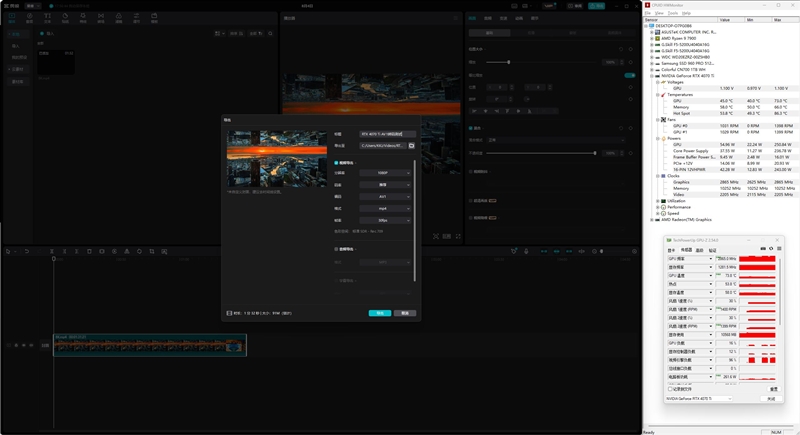The image size is (800, 435).
Task: Open the Audio icon in Jianying top toolbar
Action: point(30,18)
